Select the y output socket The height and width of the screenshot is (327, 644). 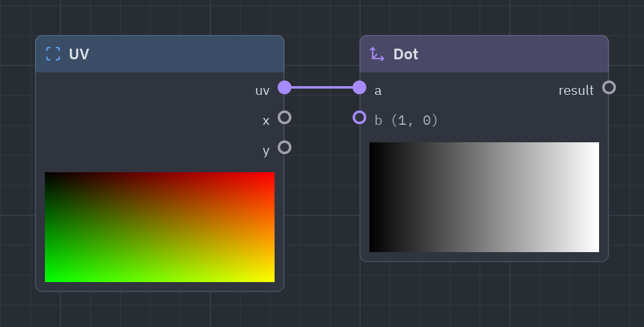(285, 147)
